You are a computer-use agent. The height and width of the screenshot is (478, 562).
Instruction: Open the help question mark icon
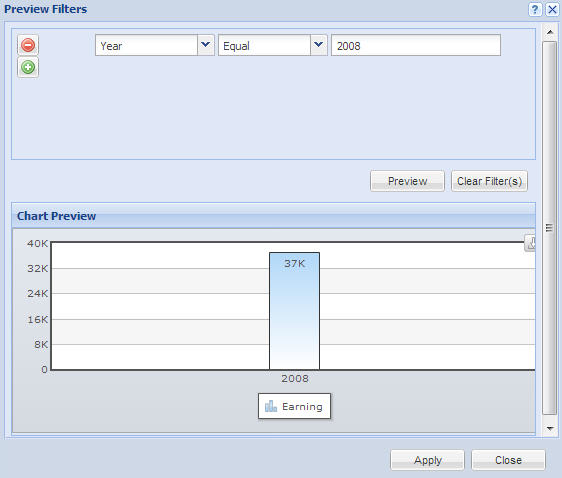tap(535, 9)
